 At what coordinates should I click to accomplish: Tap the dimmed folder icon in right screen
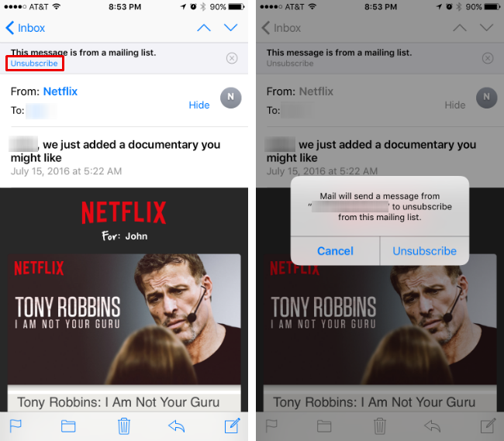coord(324,426)
